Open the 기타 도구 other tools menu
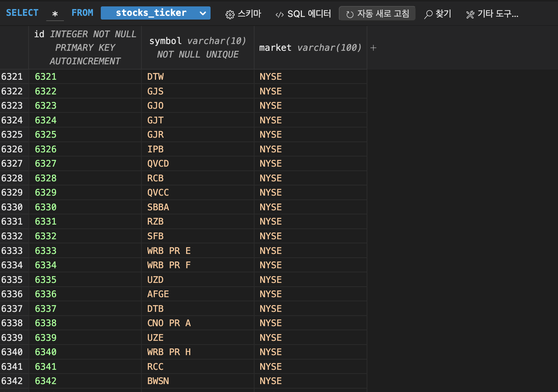This screenshot has width=558, height=392. tap(492, 14)
